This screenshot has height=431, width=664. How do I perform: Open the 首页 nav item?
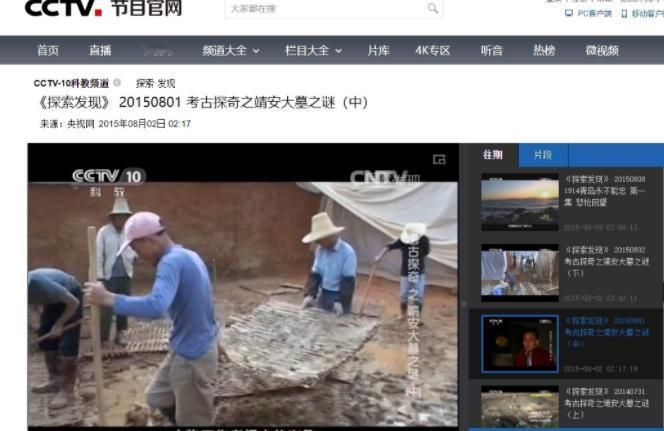pyautogui.click(x=48, y=50)
